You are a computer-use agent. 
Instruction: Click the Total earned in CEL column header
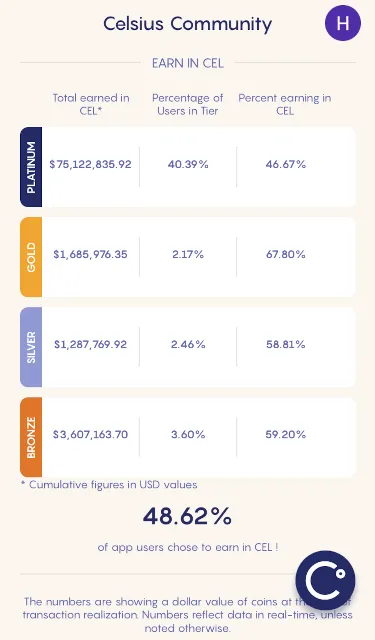click(x=91, y=104)
